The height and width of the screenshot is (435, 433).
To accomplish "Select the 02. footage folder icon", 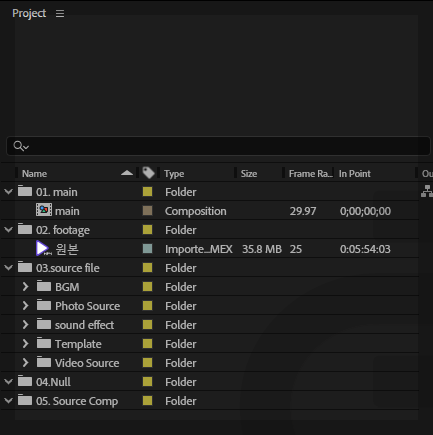I will click(25, 229).
